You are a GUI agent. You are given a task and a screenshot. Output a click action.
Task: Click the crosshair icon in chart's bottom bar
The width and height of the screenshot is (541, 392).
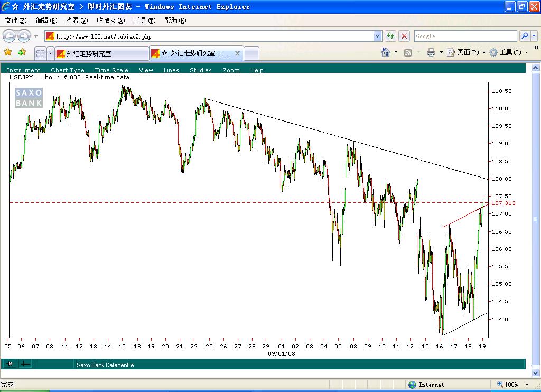coord(25,363)
